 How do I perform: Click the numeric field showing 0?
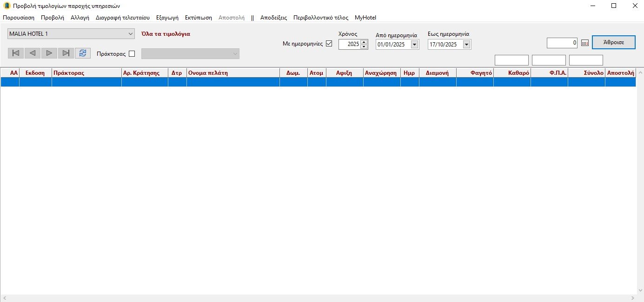[x=562, y=43]
